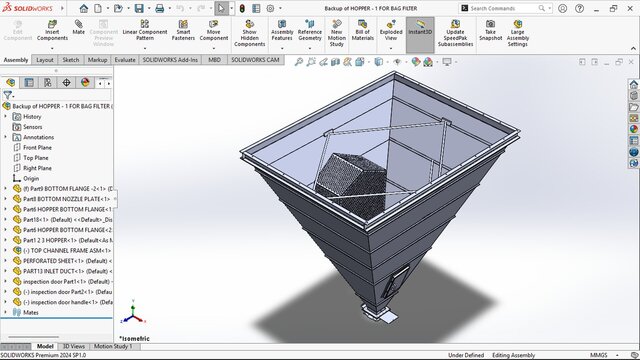Click the Help question mark icon
The width and height of the screenshot is (640, 360).
click(579, 8)
